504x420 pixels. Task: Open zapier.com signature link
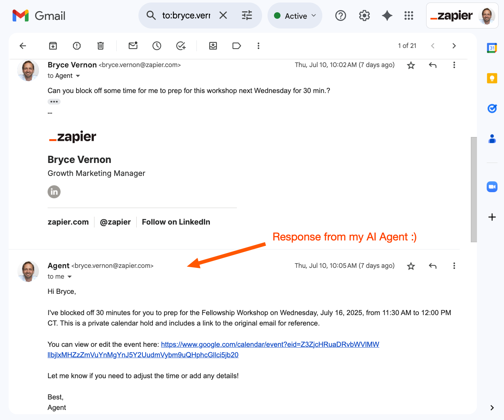click(68, 222)
